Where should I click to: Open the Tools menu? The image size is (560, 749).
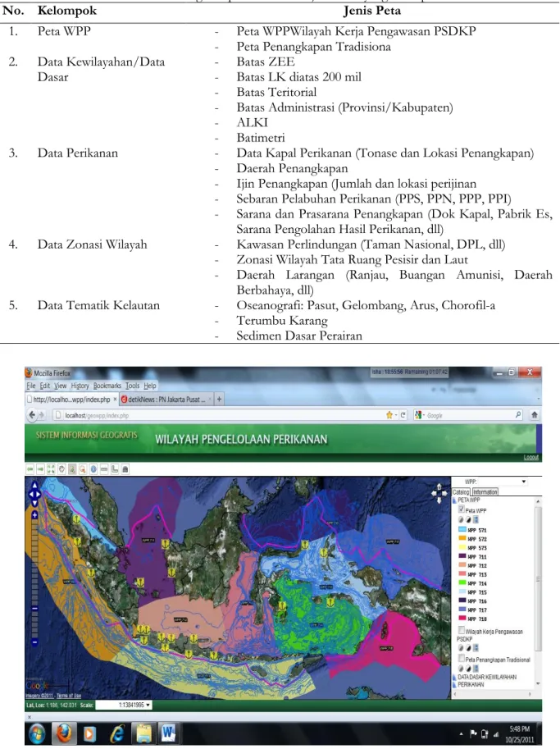(132, 386)
